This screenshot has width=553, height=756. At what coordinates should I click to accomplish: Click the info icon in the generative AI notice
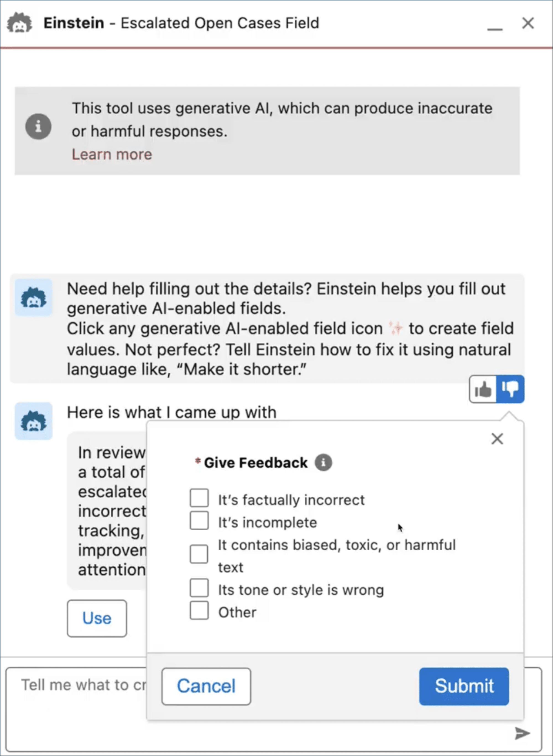[x=38, y=127]
